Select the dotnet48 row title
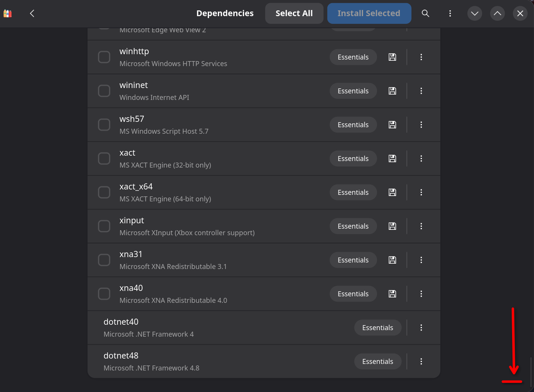The image size is (534, 392). point(121,356)
